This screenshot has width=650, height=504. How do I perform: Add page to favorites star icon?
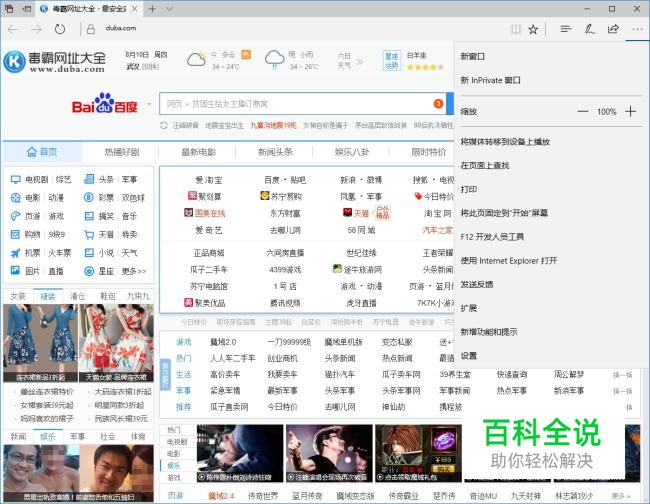pos(533,29)
